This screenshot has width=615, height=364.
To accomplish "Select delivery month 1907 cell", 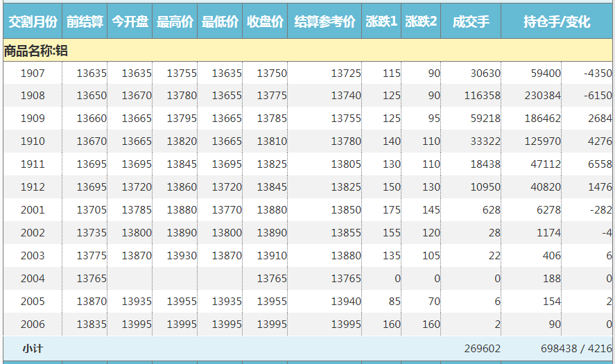I will coord(33,73).
